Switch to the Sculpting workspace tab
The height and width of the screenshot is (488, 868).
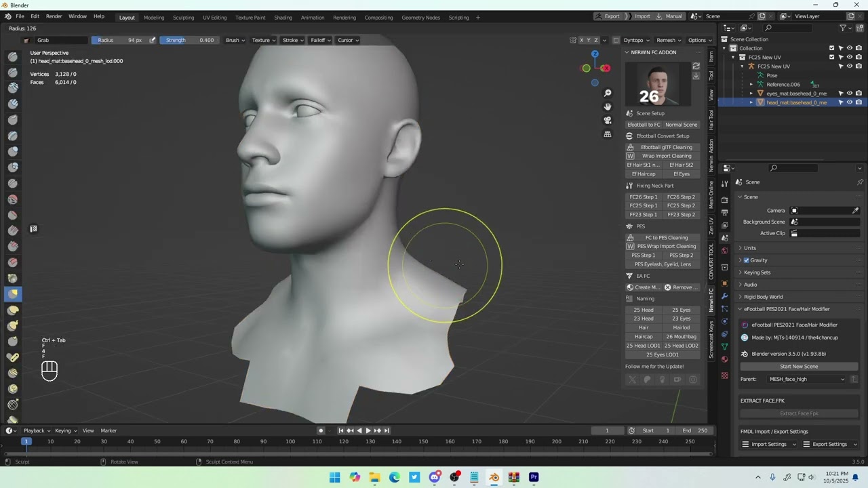(x=183, y=17)
